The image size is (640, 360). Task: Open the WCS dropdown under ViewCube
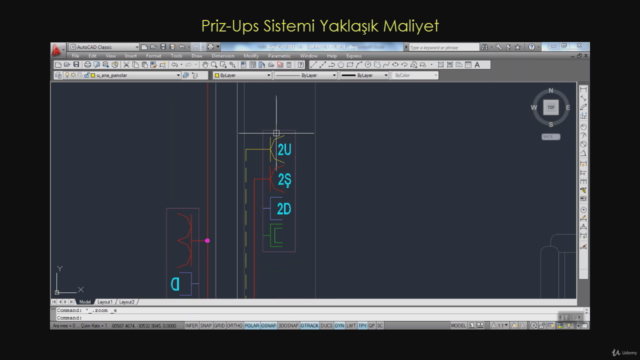click(551, 137)
